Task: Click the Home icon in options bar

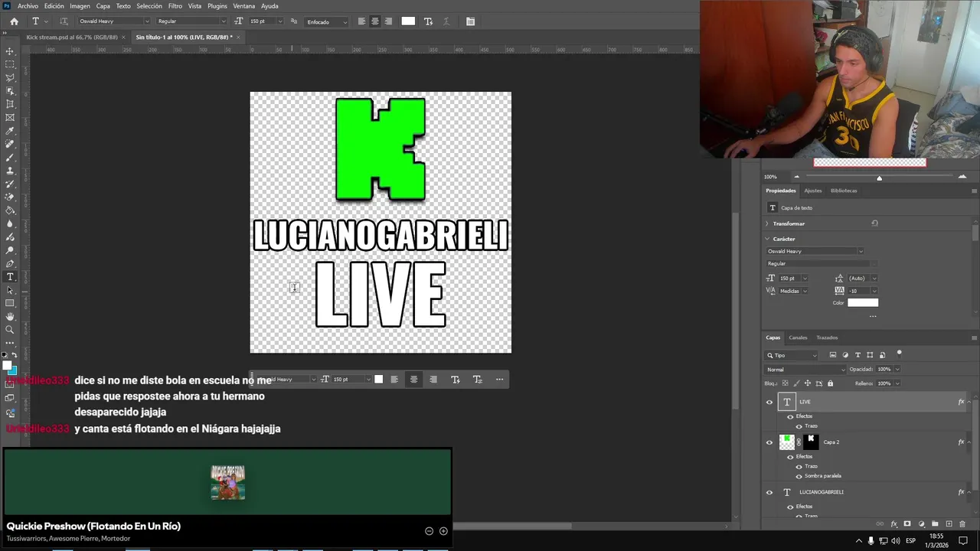Action: click(x=14, y=21)
